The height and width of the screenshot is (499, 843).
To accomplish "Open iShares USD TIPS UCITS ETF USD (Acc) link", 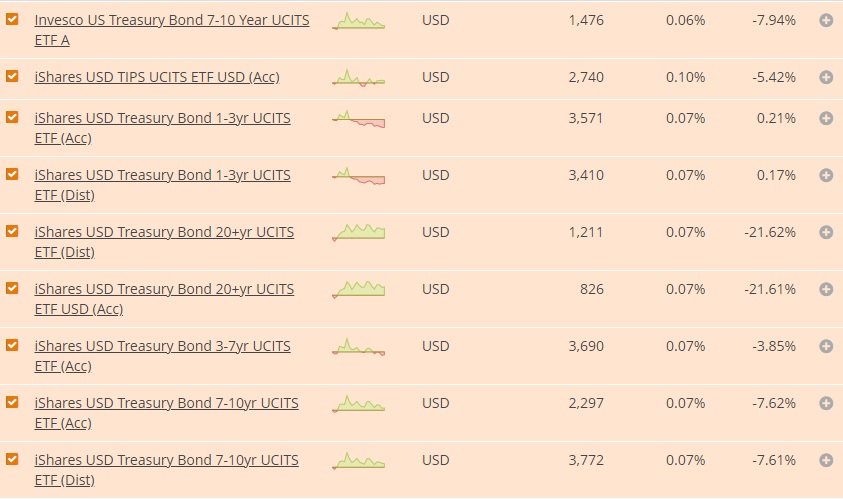I will point(157,77).
